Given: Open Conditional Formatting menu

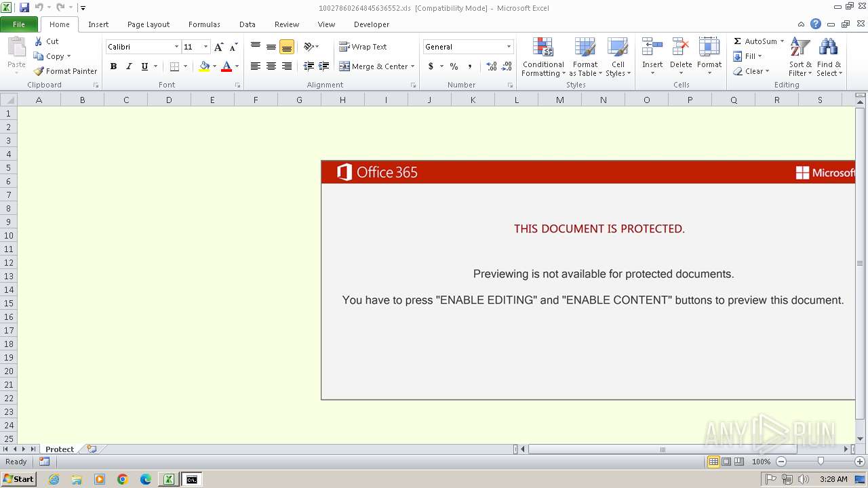Looking at the screenshot, I should pyautogui.click(x=543, y=57).
